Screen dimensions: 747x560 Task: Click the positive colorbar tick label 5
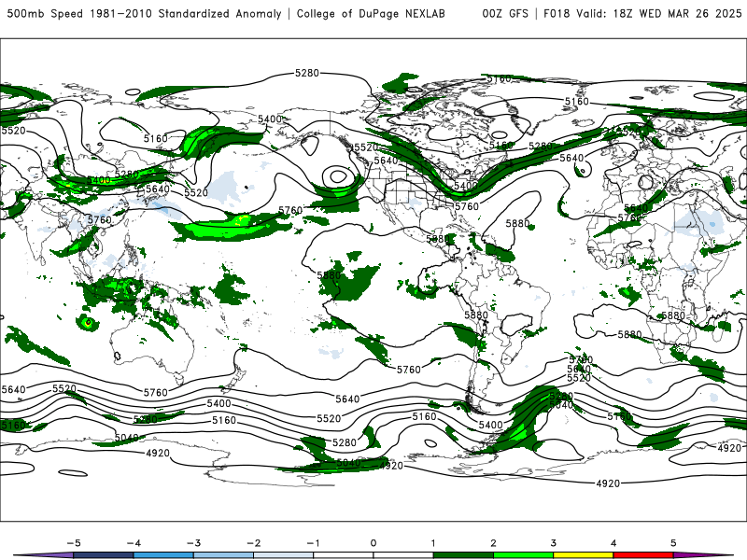(673, 543)
